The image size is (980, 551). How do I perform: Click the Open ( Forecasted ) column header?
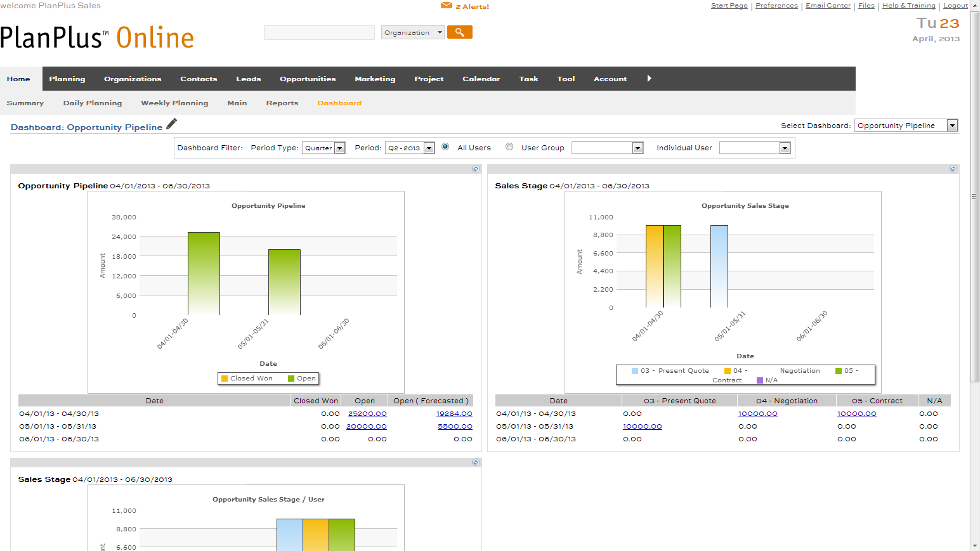point(431,401)
